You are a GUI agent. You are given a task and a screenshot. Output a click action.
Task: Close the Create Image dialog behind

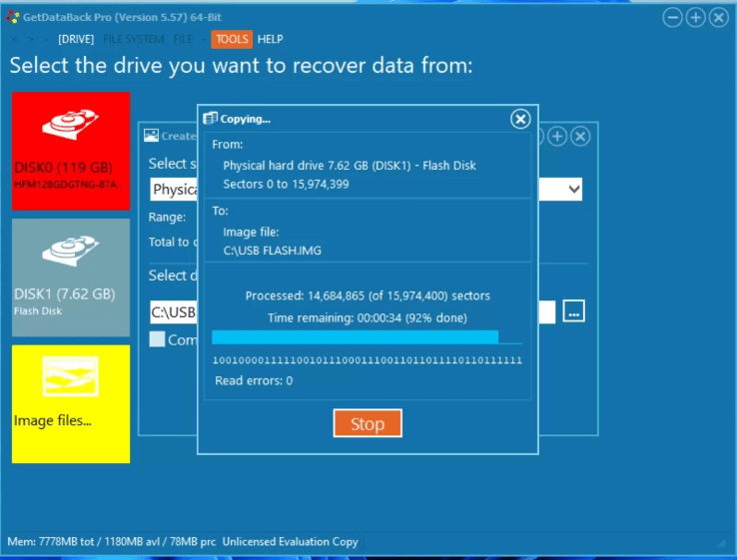580,137
